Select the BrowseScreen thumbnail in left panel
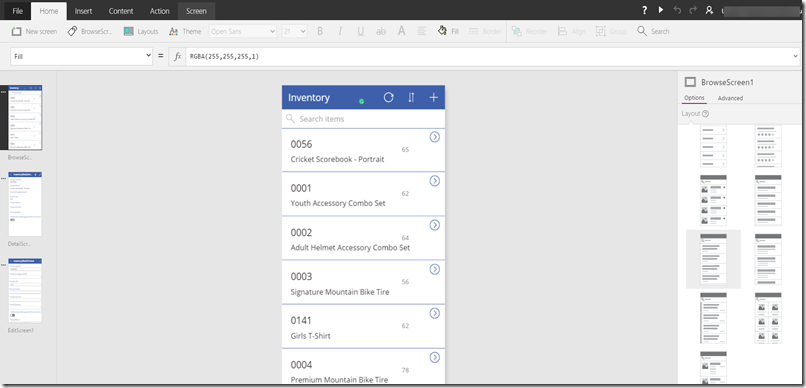The width and height of the screenshot is (806, 388). coord(26,118)
